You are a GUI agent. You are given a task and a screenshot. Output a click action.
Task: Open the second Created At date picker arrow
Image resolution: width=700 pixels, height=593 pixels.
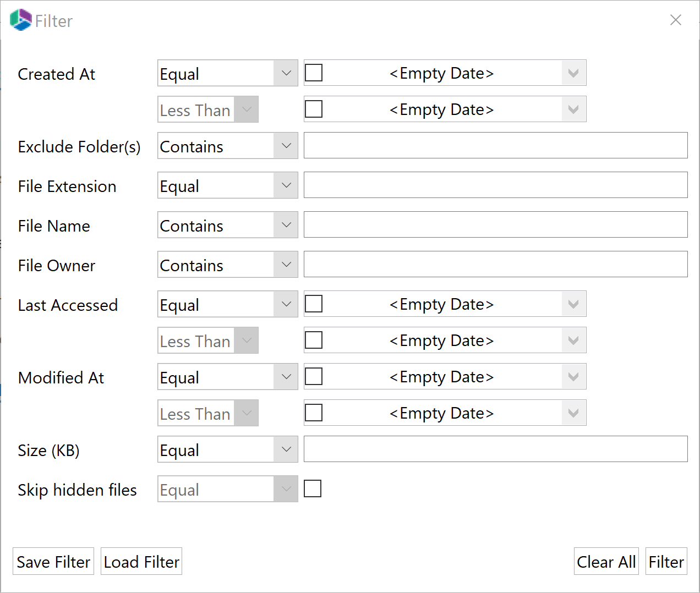click(573, 109)
